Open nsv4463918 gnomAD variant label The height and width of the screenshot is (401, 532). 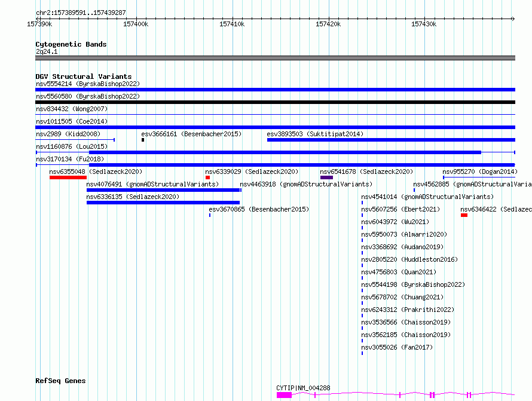pos(306,184)
